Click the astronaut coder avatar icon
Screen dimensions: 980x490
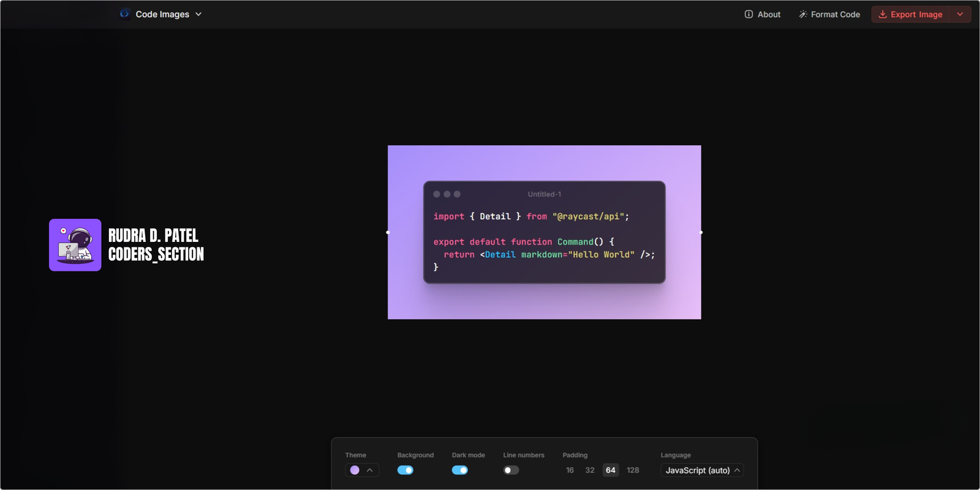[75, 245]
